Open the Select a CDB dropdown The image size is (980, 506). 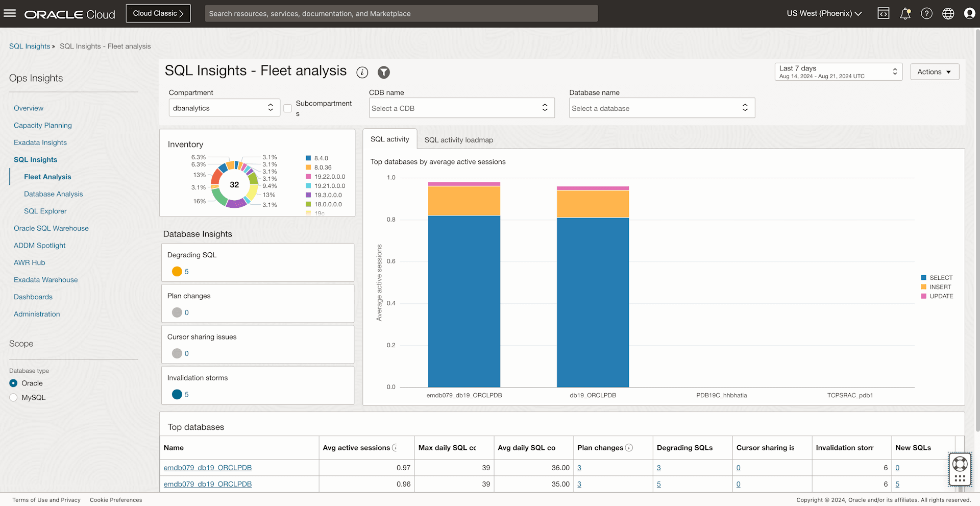461,108
